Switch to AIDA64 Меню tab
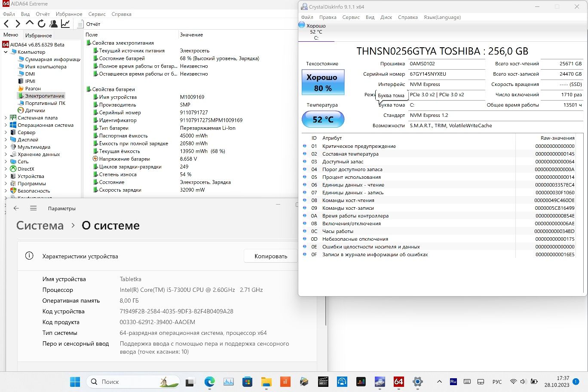This screenshot has width=588, height=392. 11,35
